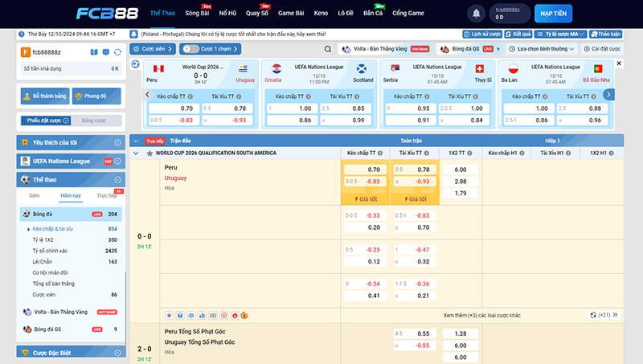Screen dimensions: 643x364
Task: Star the World Cup 2026 Qualification league
Action: [149, 153]
